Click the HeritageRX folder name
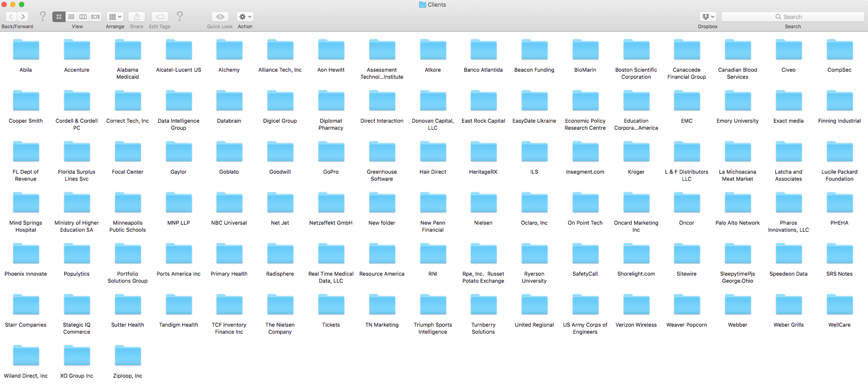Image resolution: width=868 pixels, height=384 pixels. (484, 172)
